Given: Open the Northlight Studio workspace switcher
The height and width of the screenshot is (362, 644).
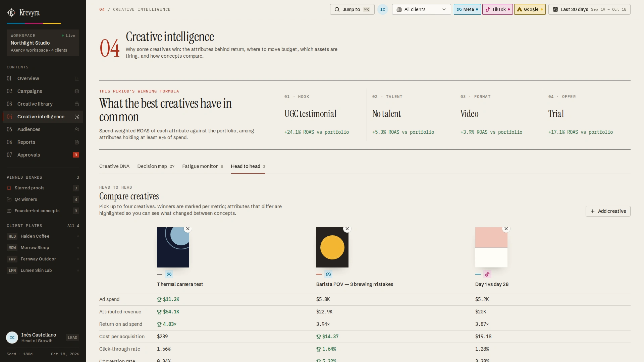Looking at the screenshot, I should 43,43.
